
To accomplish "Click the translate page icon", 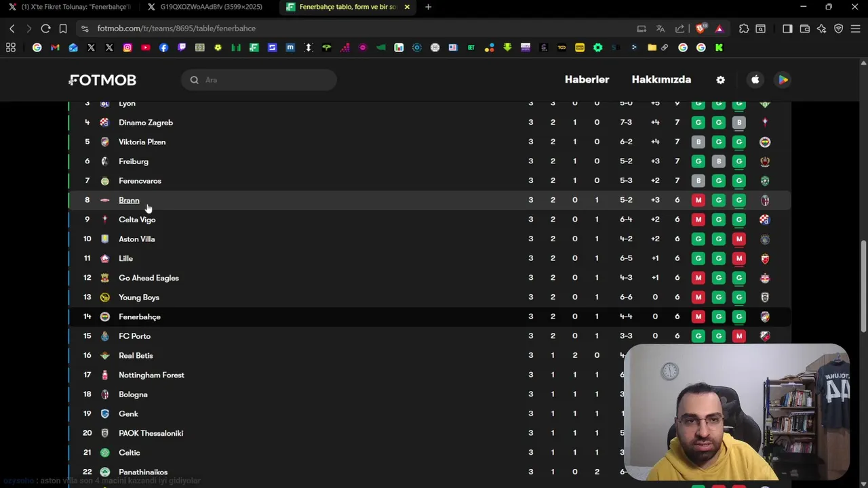I will click(x=660, y=28).
